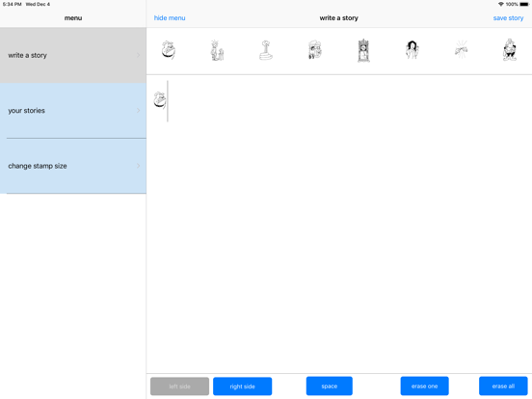Click the menu header title
Viewport: 532px width, 399px height.
coord(73,18)
